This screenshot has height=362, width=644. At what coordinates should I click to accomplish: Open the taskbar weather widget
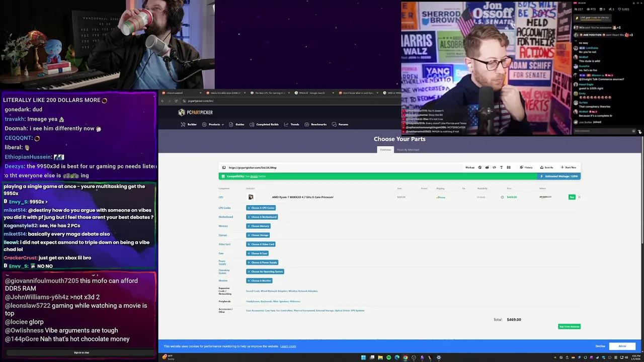pyautogui.click(x=168, y=357)
